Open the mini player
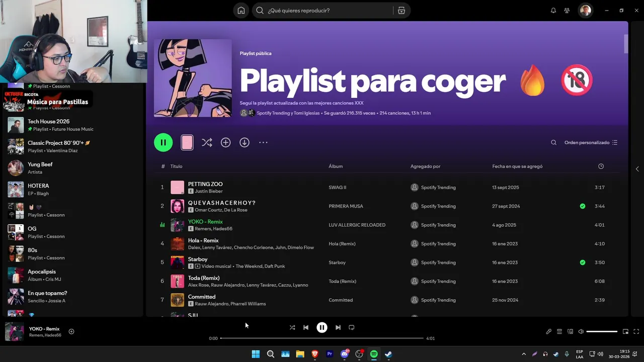Viewport: 644px width, 362px height. (625, 331)
